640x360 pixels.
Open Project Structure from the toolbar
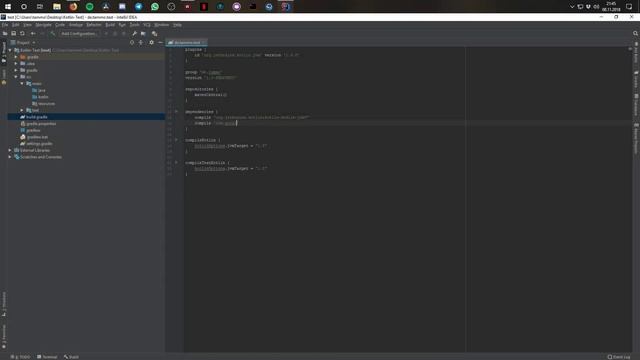[x=143, y=33]
